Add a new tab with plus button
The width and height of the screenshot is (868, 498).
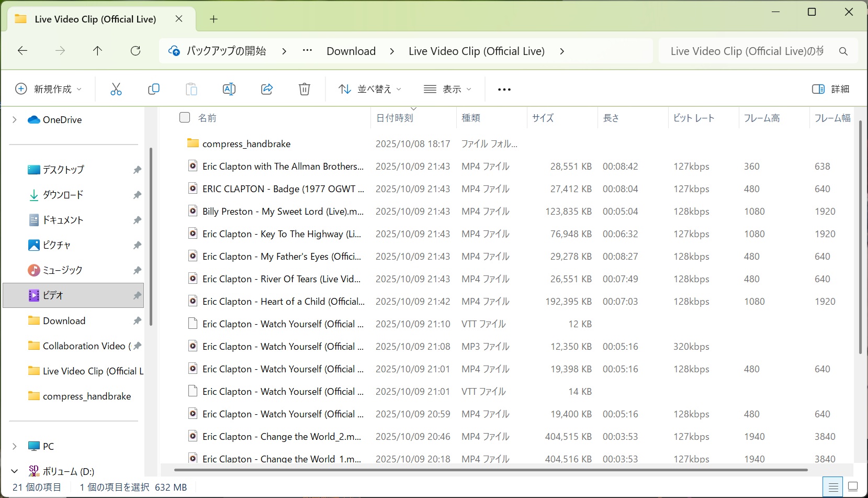click(x=213, y=19)
